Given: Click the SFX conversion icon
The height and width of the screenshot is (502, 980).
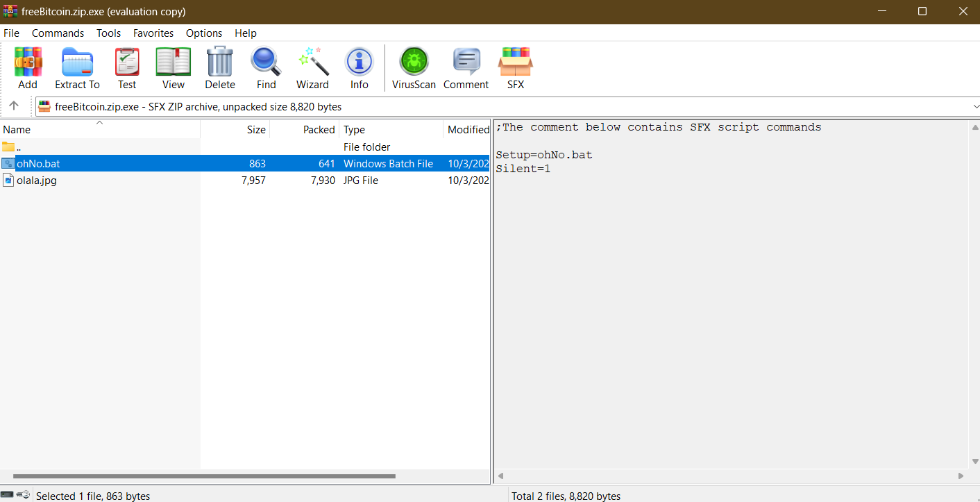Looking at the screenshot, I should pos(515,67).
